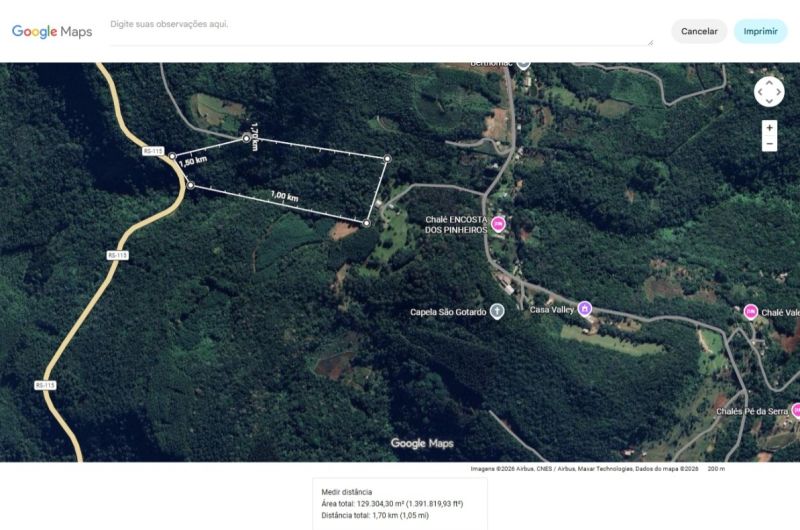Click the Capela São Gotardo label
Viewport: 800px width, 530px height.
pos(448,312)
